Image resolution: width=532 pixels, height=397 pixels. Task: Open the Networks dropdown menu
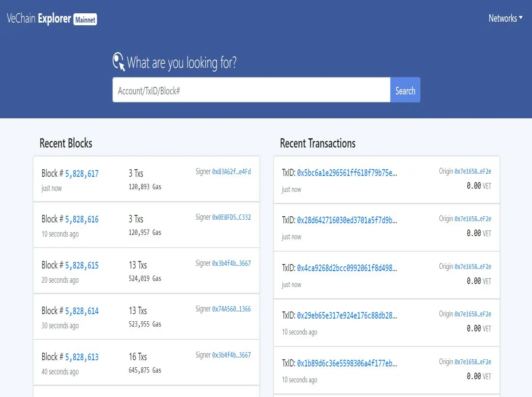(506, 18)
